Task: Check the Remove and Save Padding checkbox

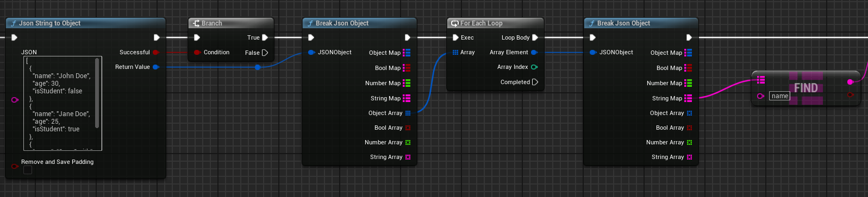Action: point(28,170)
